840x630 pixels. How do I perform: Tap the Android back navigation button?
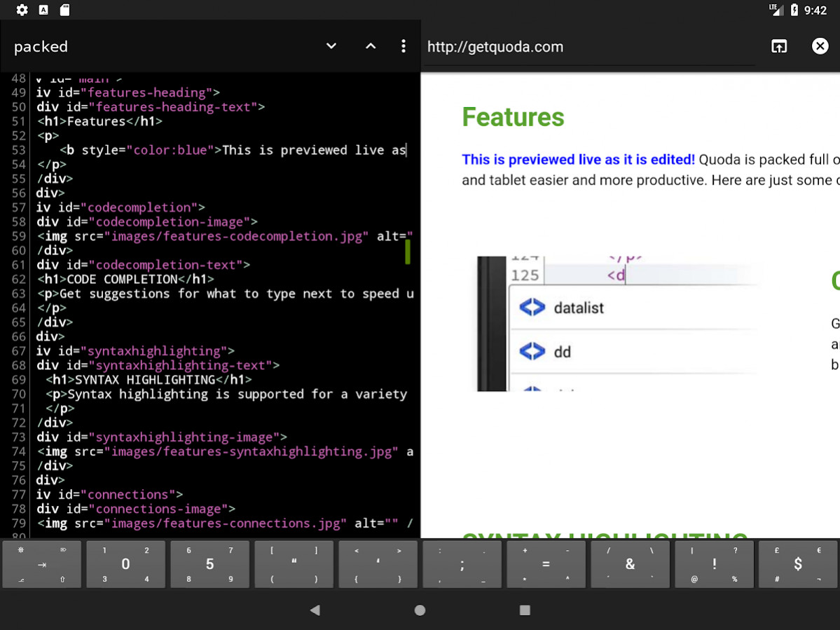pyautogui.click(x=315, y=610)
